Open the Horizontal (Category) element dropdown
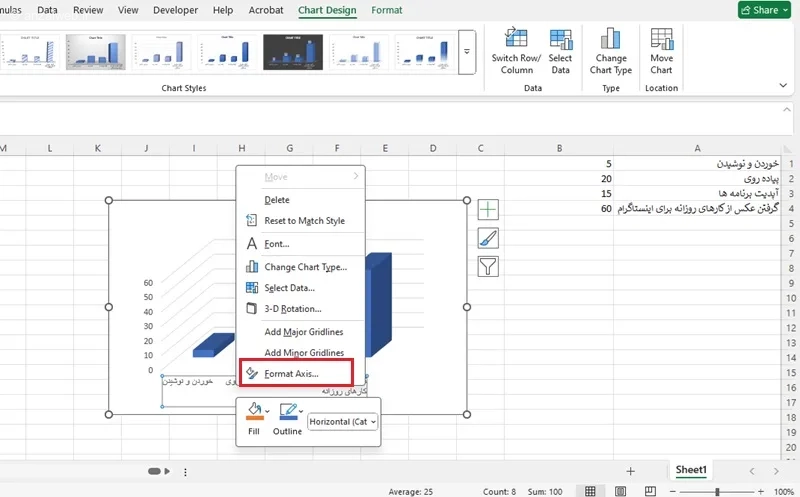Screen dimensions: 800x497 (343, 422)
